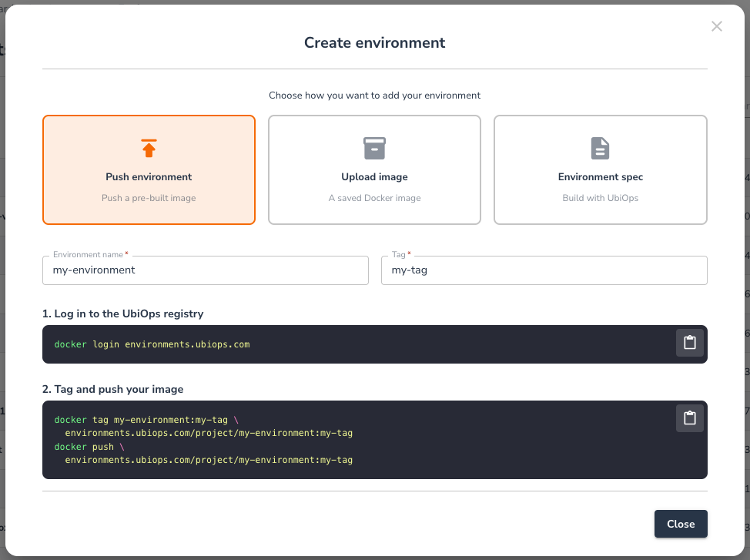The height and width of the screenshot is (560, 750).
Task: Click the 'Push a pre-built image' subtitle
Action: click(149, 198)
